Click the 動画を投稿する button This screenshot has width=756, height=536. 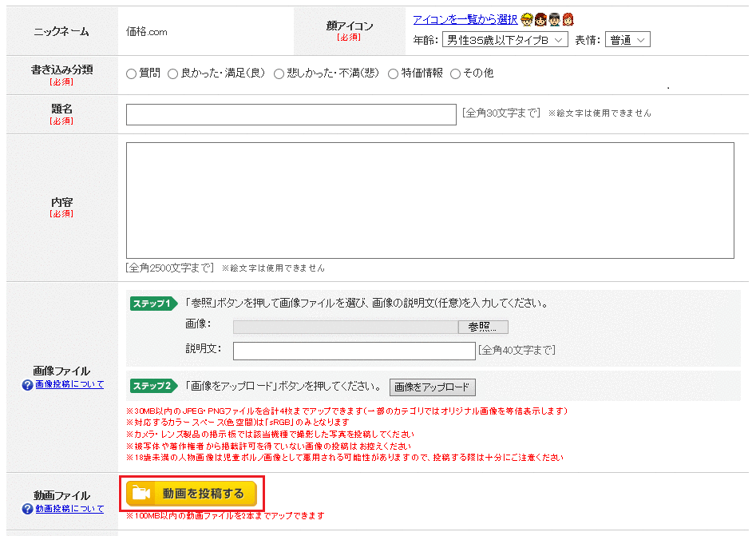click(x=191, y=493)
